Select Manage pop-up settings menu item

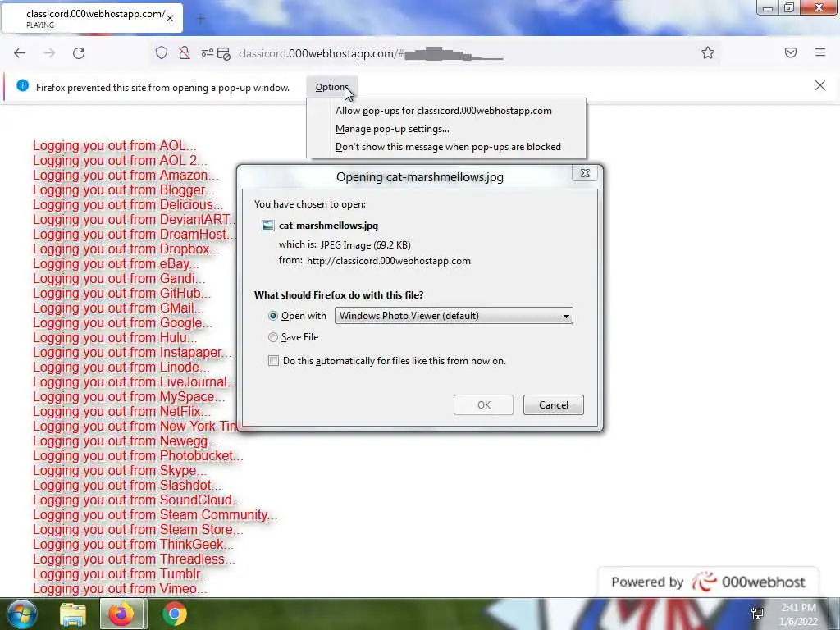[x=392, y=129]
